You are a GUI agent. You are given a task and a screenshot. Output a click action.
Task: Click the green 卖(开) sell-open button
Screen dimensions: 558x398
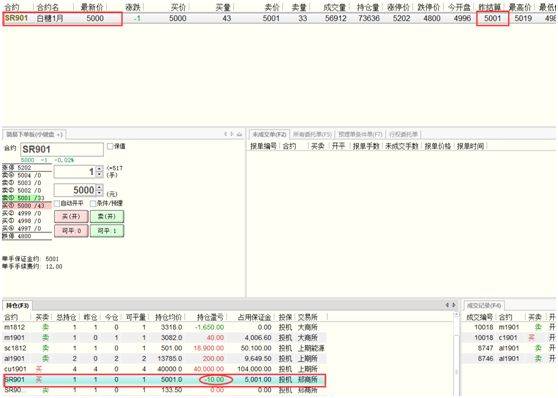tap(107, 216)
